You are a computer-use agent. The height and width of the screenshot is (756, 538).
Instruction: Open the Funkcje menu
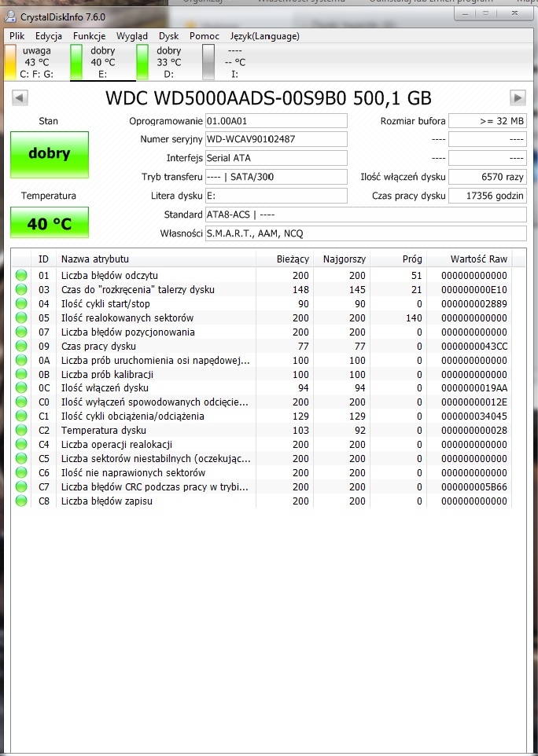click(89, 36)
